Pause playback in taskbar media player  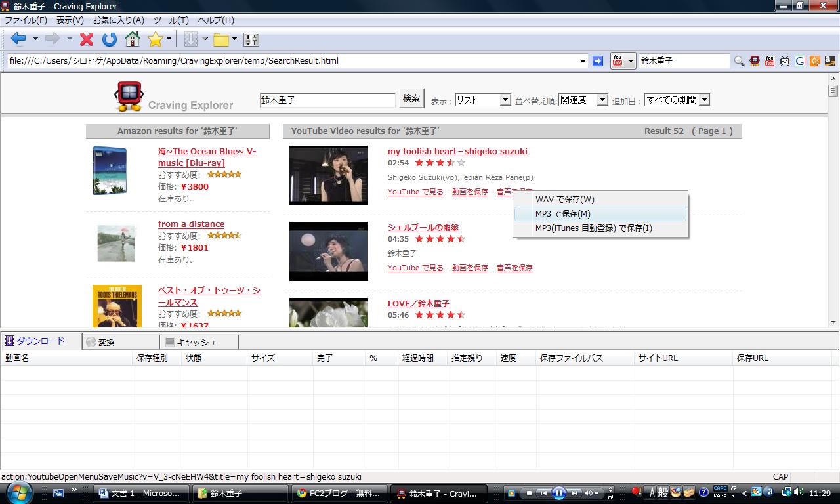pyautogui.click(x=559, y=493)
